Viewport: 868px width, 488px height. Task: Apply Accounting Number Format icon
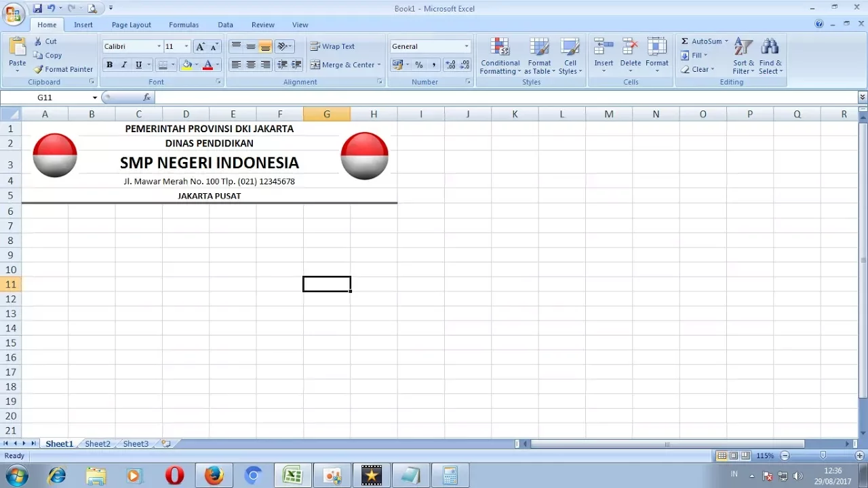[x=398, y=65]
